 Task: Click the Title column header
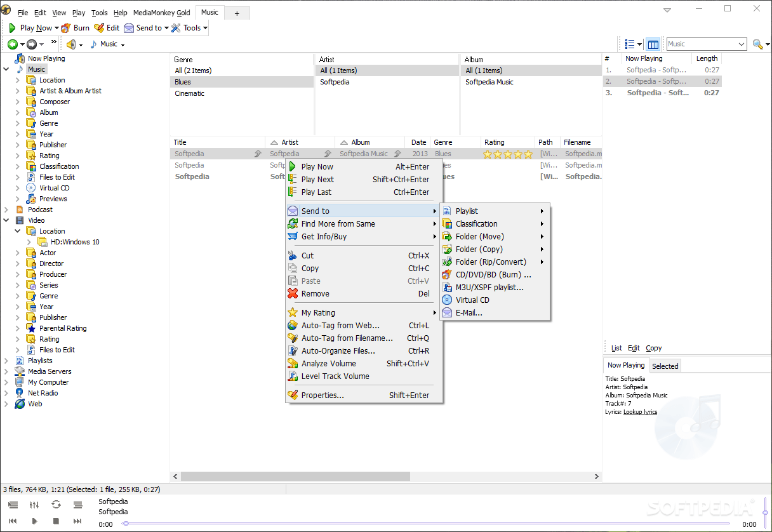coord(218,142)
